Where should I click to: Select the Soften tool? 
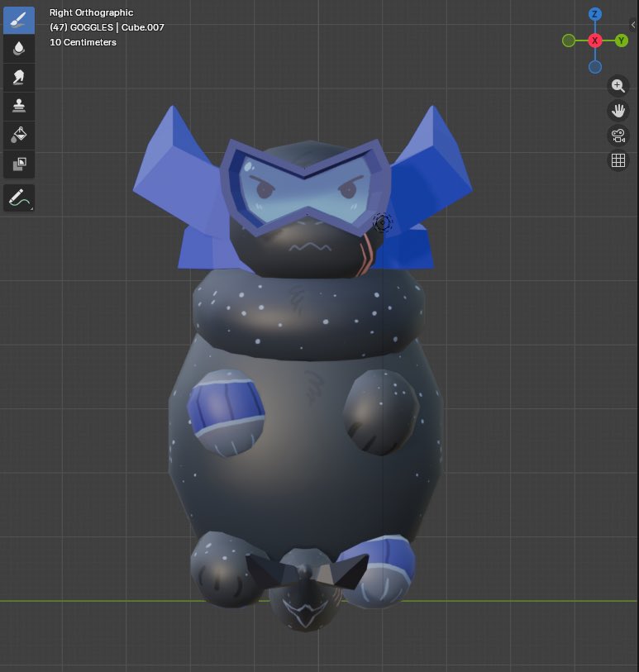tap(19, 49)
